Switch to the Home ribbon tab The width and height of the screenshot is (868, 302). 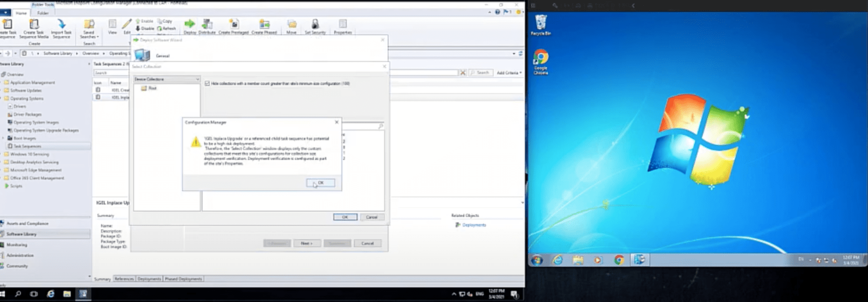point(21,13)
